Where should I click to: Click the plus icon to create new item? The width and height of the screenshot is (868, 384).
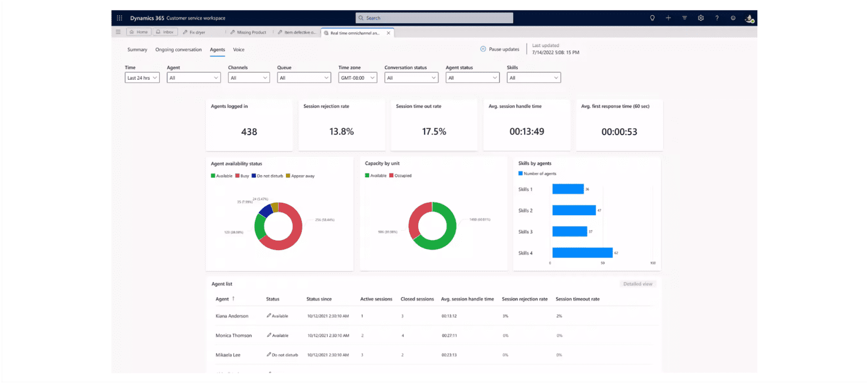pyautogui.click(x=668, y=18)
